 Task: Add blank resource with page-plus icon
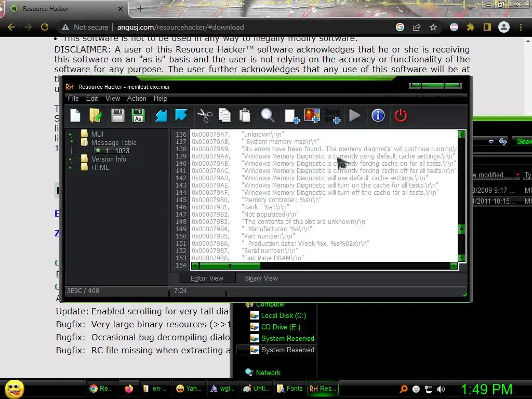click(291, 116)
